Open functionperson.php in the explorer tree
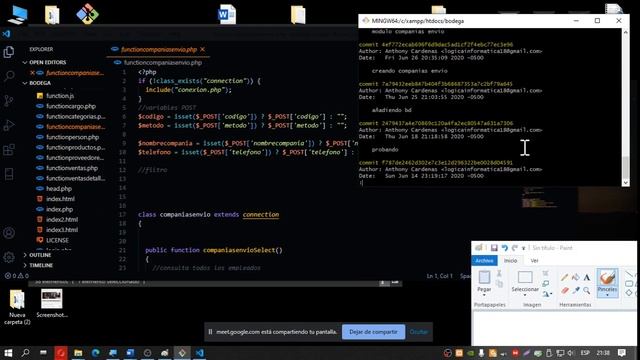Viewport: 640px width, 360px height. coord(72,137)
